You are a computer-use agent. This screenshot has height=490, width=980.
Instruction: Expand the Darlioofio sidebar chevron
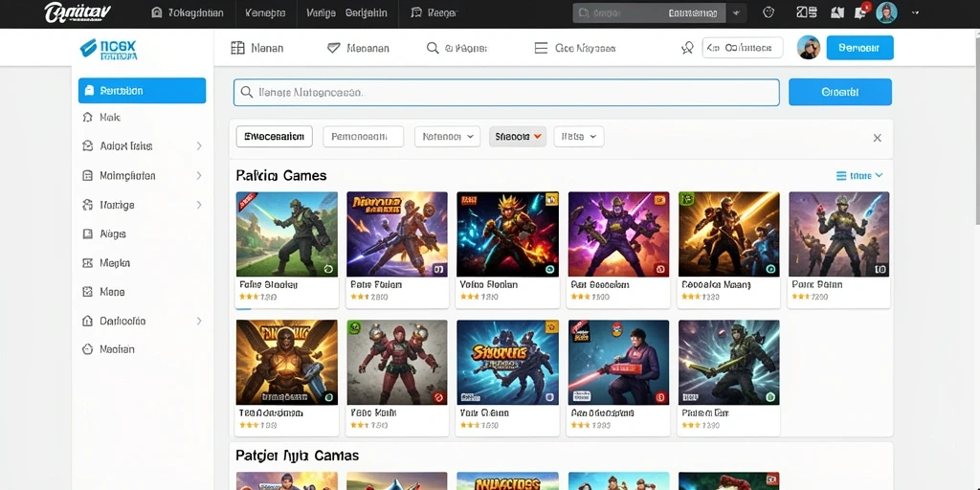point(199,321)
